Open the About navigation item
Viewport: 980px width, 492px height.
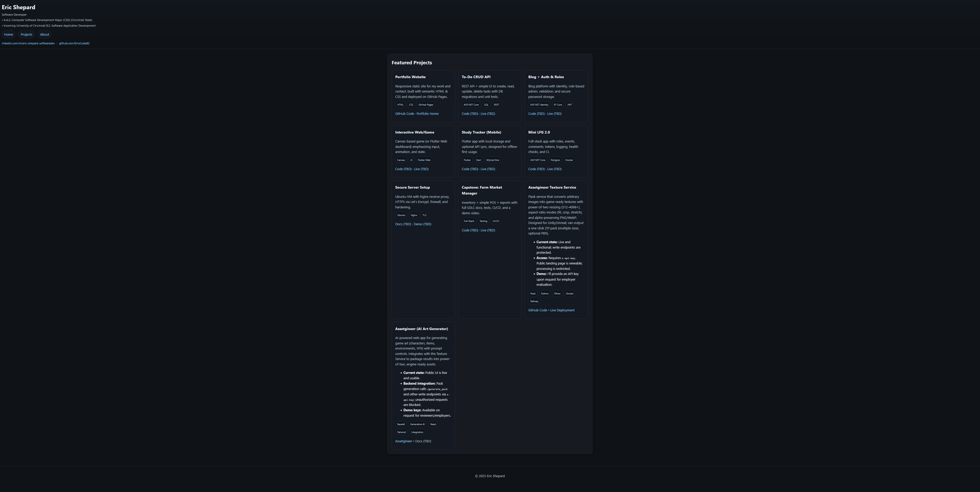45,35
